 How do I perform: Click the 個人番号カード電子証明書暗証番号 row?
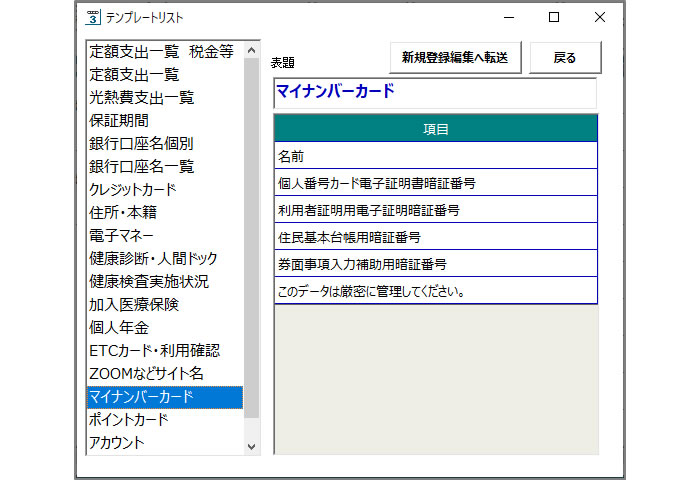coord(436,183)
